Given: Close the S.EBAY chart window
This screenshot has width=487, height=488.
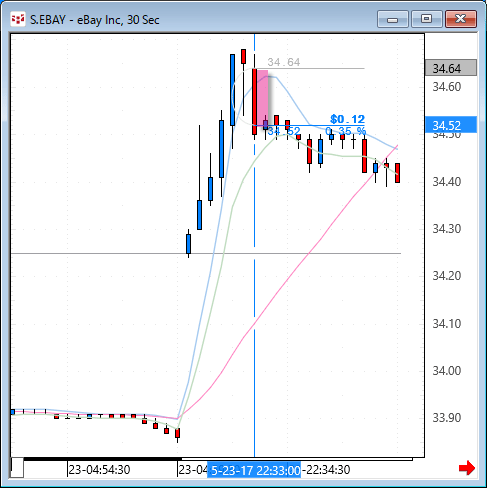Looking at the screenshot, I should pyautogui.click(x=461, y=19).
